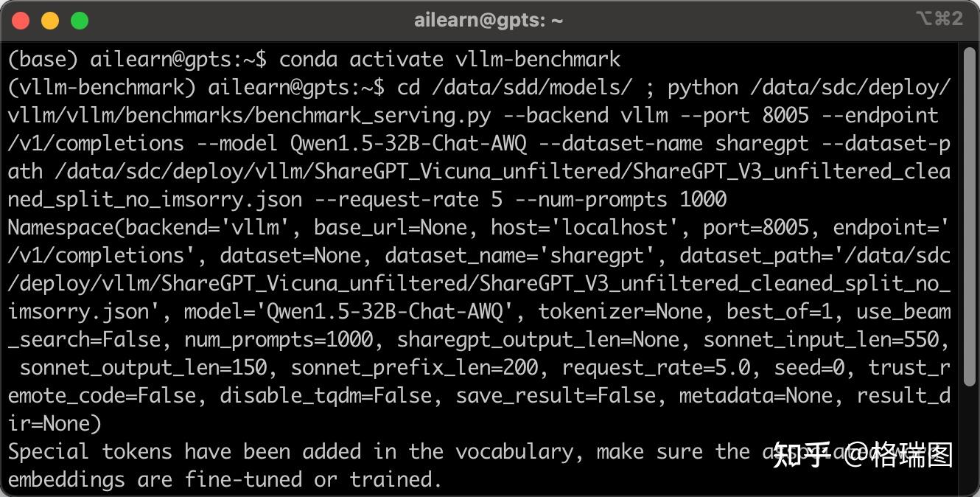Click the sonnet_input_len=550 output value
Image resolution: width=980 pixels, height=497 pixels.
pos(822,339)
